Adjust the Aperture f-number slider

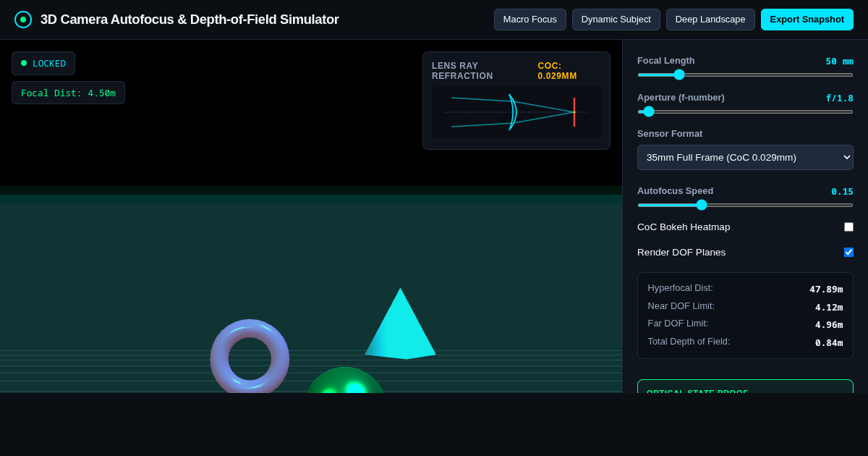pos(745,111)
